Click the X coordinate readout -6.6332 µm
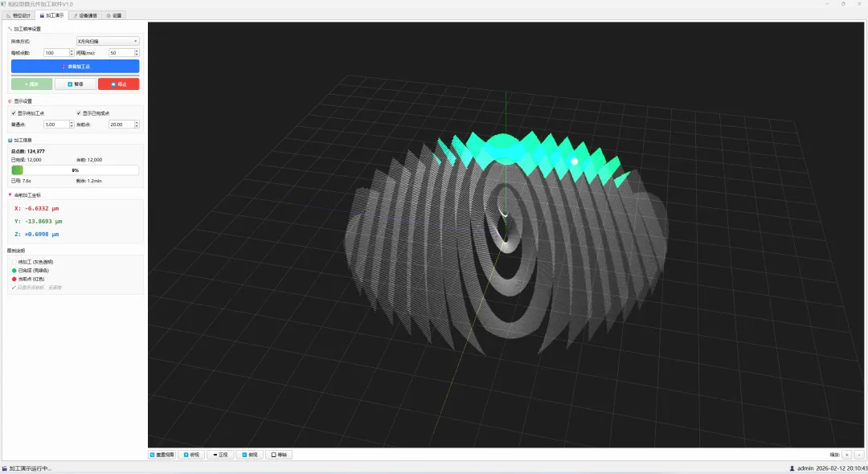This screenshot has width=868, height=474. pos(36,209)
